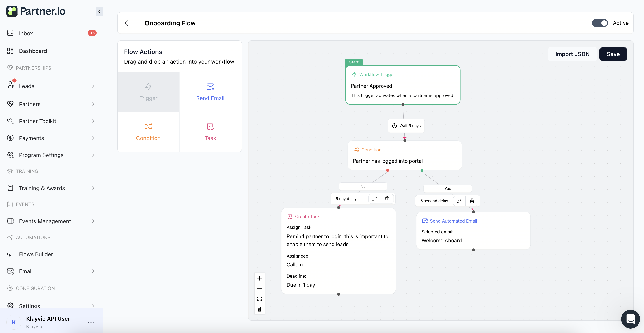Image resolution: width=644 pixels, height=333 pixels.
Task: Edit the 5 day delay with the pencil icon
Action: pyautogui.click(x=374, y=199)
